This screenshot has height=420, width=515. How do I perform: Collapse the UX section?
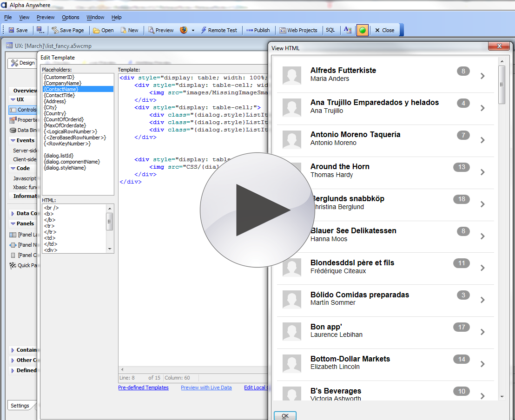(x=13, y=99)
